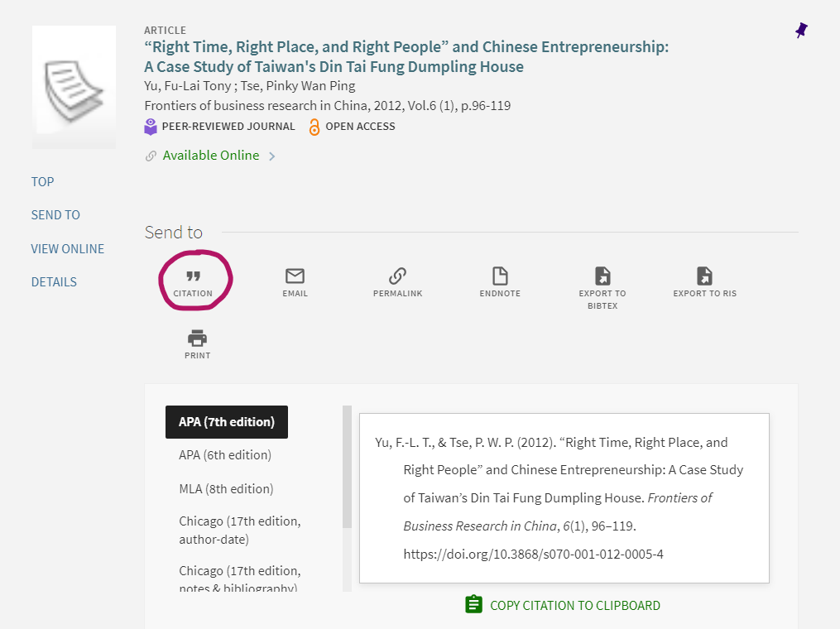The image size is (840, 629).
Task: Click the green clipboard icon
Action: tap(473, 604)
